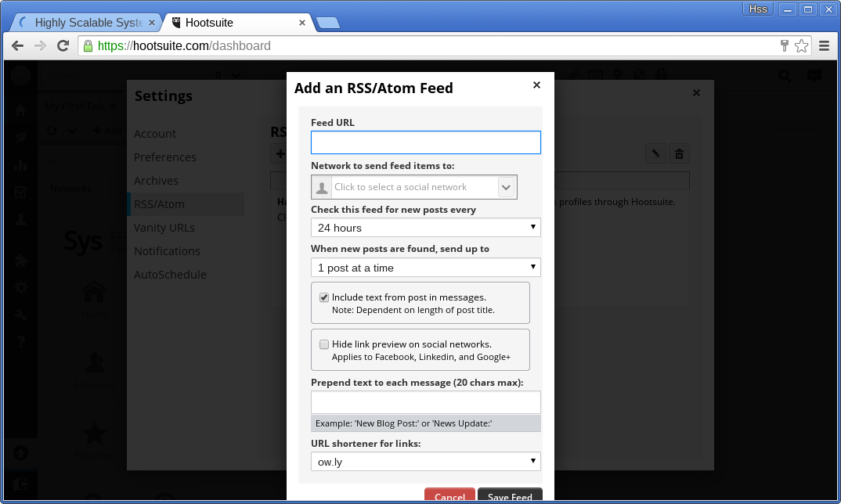This screenshot has width=841, height=504.
Task: Open the 24 hours check interval dropdown
Action: click(x=426, y=227)
